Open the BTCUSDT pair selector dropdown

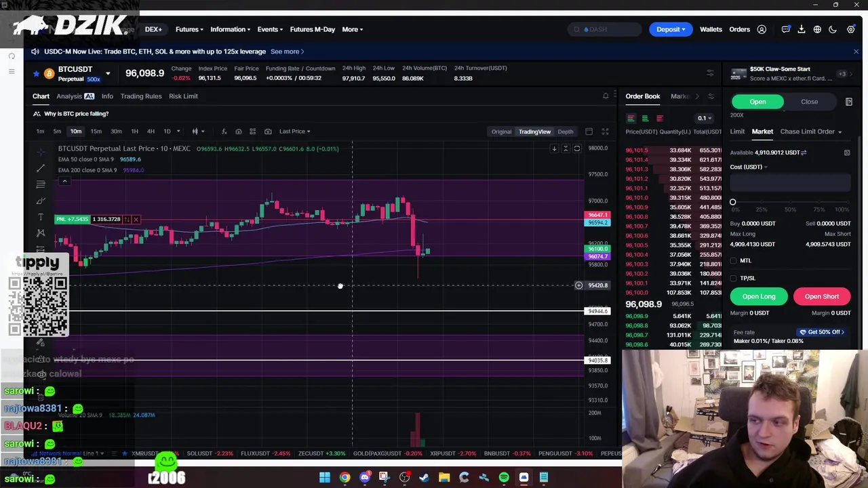pos(107,73)
